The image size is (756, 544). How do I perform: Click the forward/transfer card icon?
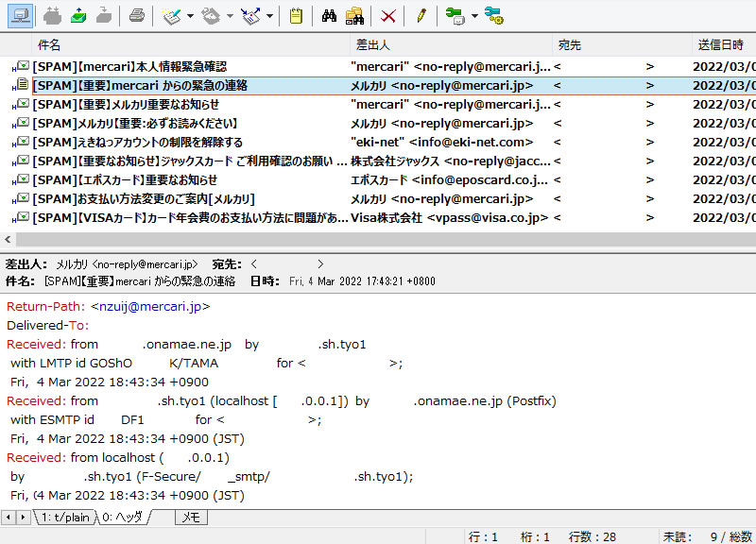tap(250, 16)
